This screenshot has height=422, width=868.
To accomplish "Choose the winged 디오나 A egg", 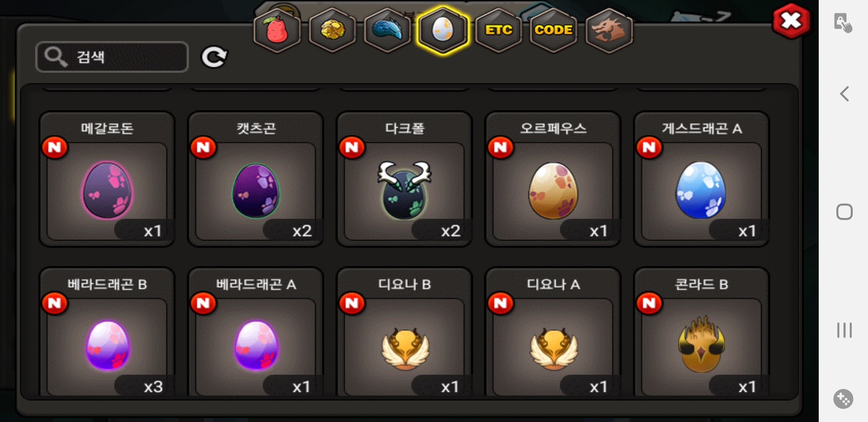I will click(x=553, y=332).
